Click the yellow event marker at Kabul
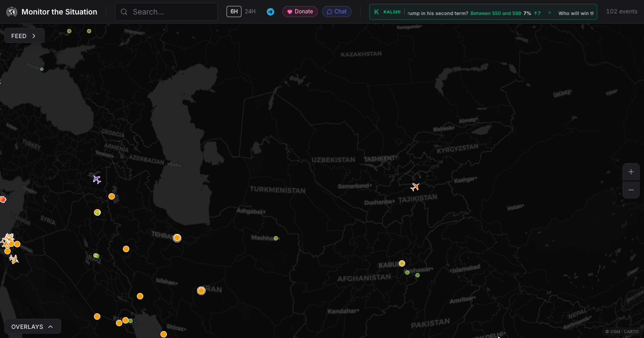 401,263
